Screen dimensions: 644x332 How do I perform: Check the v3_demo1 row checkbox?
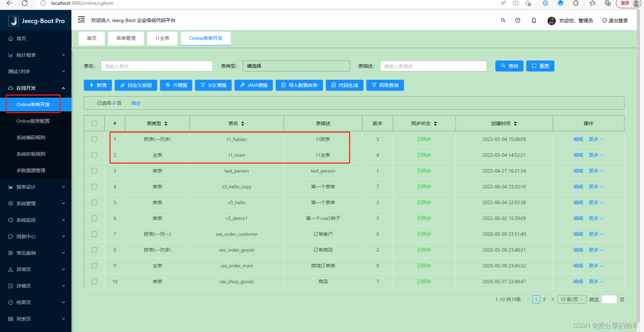coord(94,218)
